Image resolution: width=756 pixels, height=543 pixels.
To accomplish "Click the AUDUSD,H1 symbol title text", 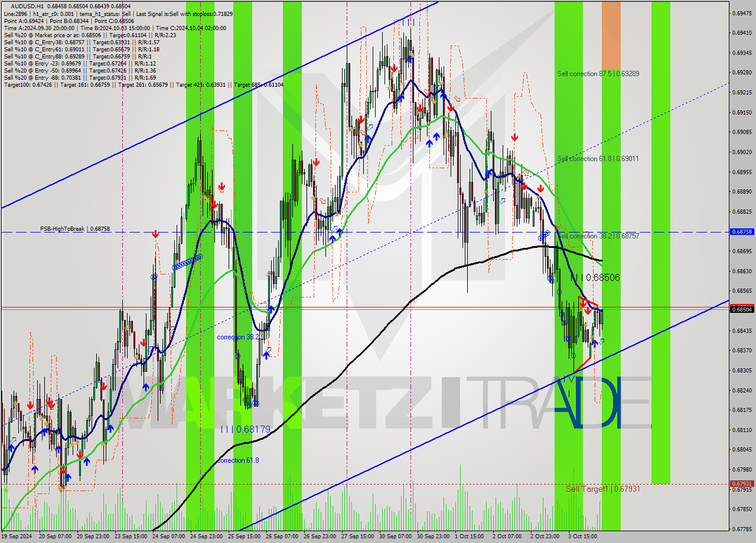I will tap(28, 6).
